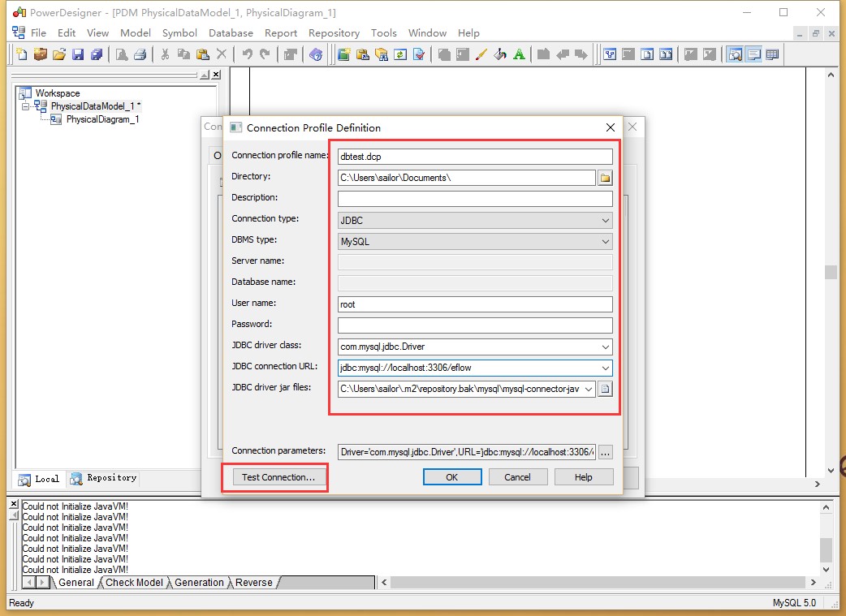Select the Workspace root tree item
Image resolution: width=846 pixels, height=616 pixels.
pos(57,93)
